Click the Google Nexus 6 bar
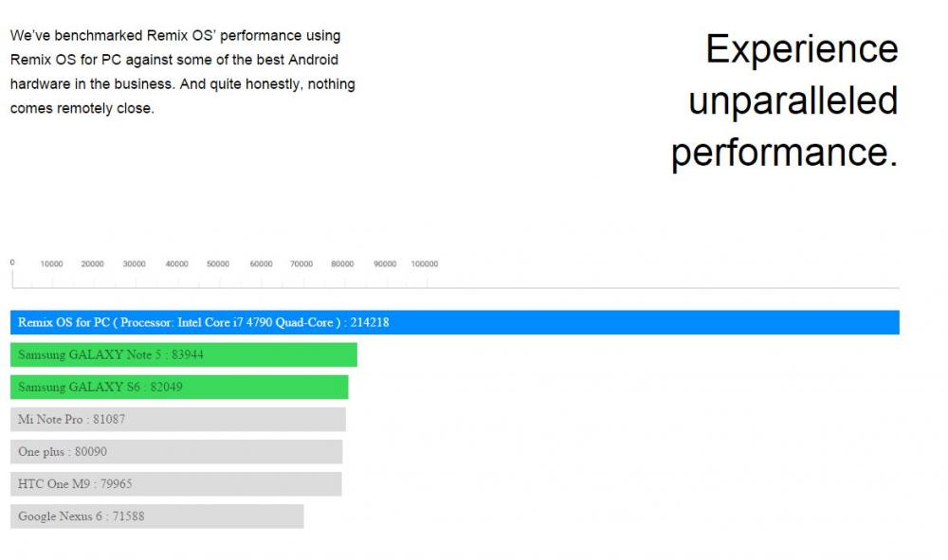Viewport: 948px width, 560px height. pos(157,515)
